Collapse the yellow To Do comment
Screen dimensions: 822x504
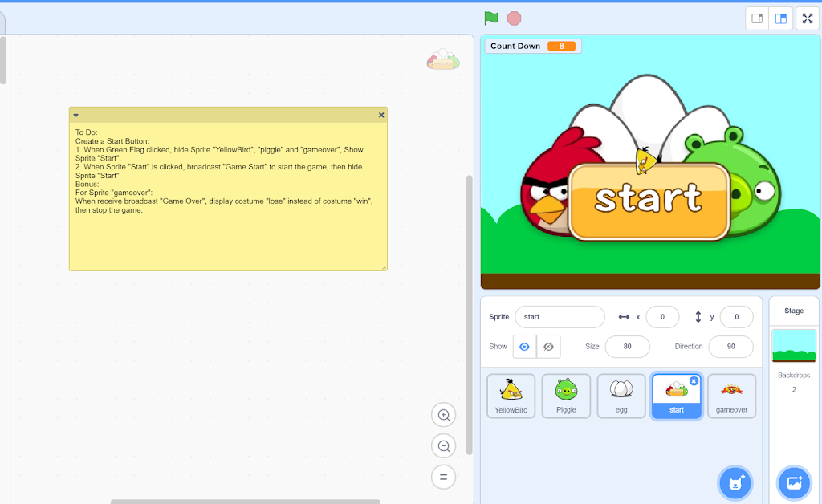tap(76, 116)
